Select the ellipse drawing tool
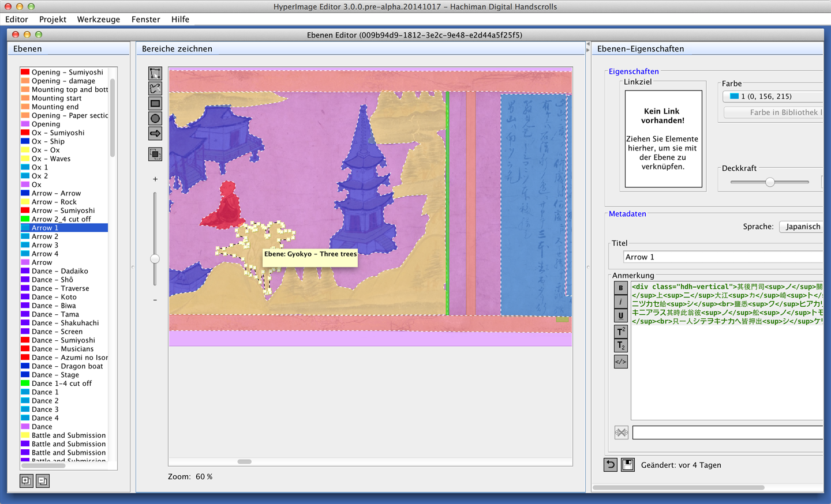 coord(155,118)
